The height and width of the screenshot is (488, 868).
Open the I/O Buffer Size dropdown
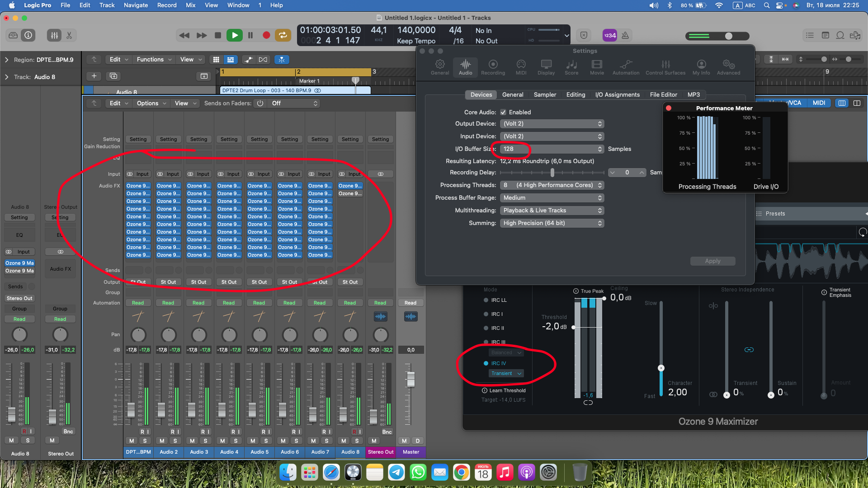[552, 149]
